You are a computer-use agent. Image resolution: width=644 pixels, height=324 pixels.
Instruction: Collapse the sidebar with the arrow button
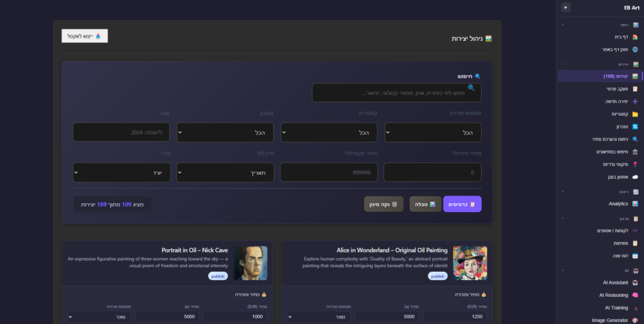[565, 8]
